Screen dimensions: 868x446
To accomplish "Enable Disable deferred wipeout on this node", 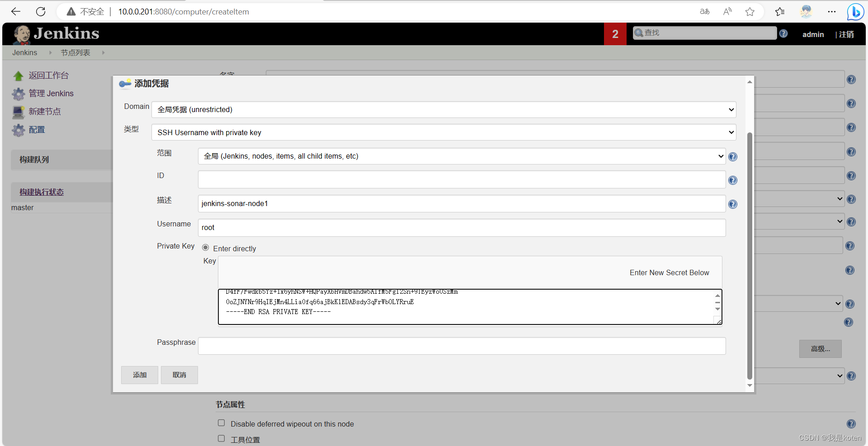I will (222, 423).
